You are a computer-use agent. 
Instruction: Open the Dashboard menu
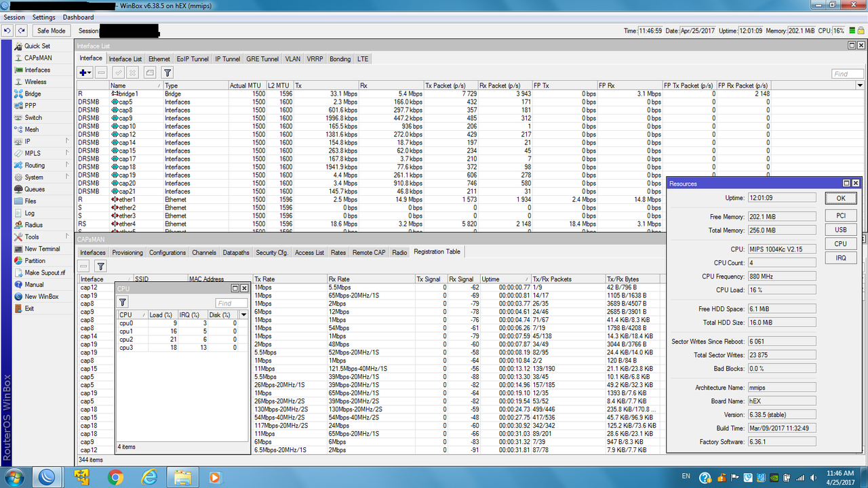click(79, 17)
